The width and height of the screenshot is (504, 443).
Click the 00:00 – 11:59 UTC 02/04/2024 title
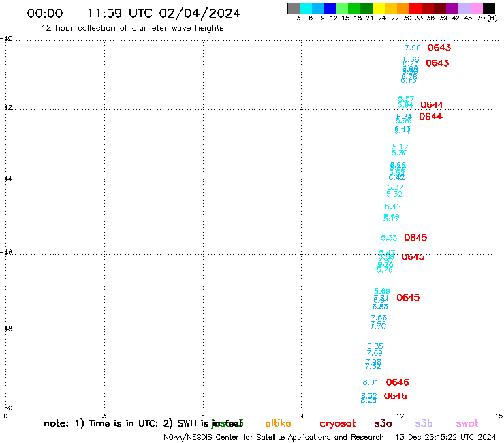coord(133,13)
